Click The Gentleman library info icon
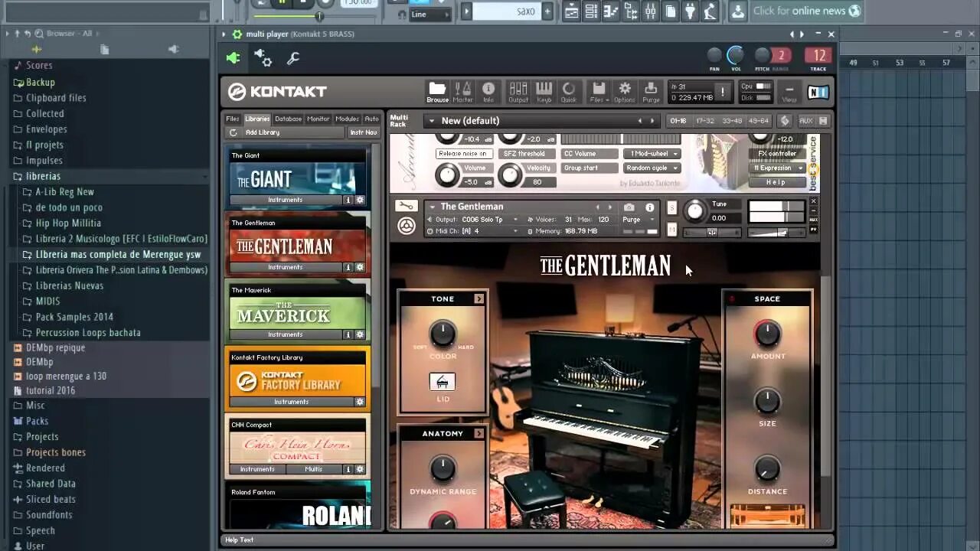Screen dimensions: 980x551 pos(348,267)
